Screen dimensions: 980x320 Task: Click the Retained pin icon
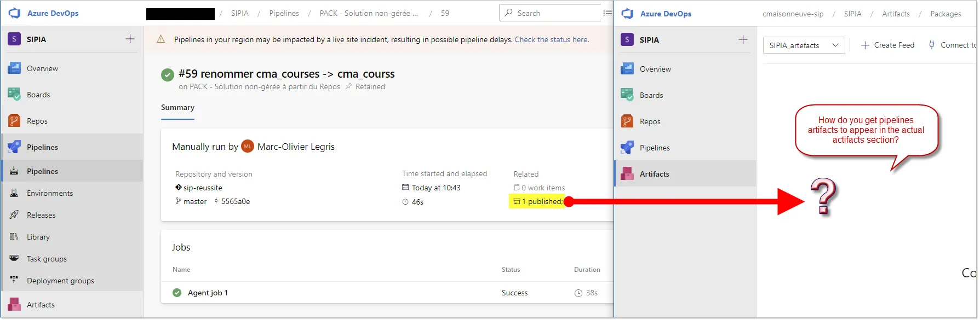[349, 86]
